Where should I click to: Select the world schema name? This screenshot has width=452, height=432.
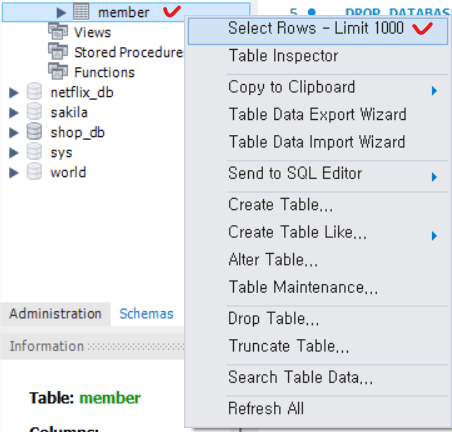coord(68,173)
